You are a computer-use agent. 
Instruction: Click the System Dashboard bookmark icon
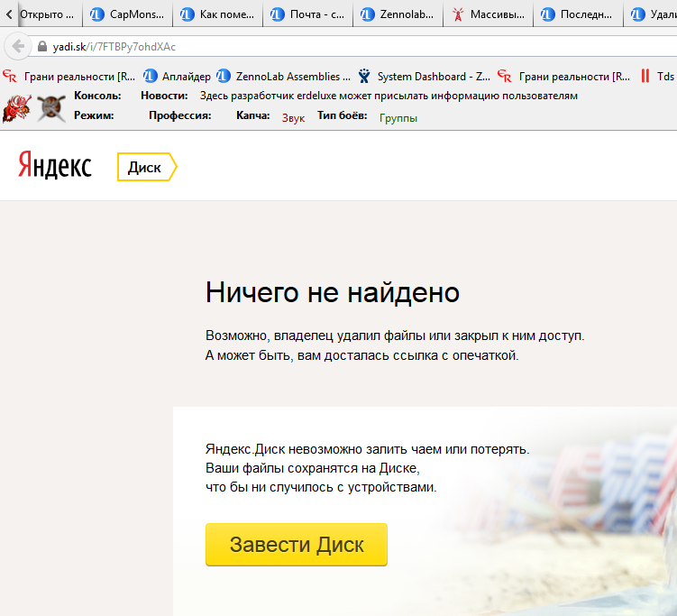[364, 77]
